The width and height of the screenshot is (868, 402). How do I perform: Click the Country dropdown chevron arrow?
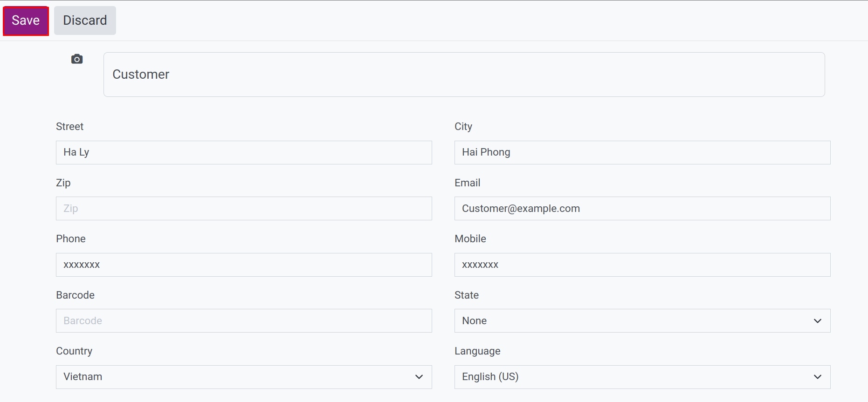coord(419,377)
